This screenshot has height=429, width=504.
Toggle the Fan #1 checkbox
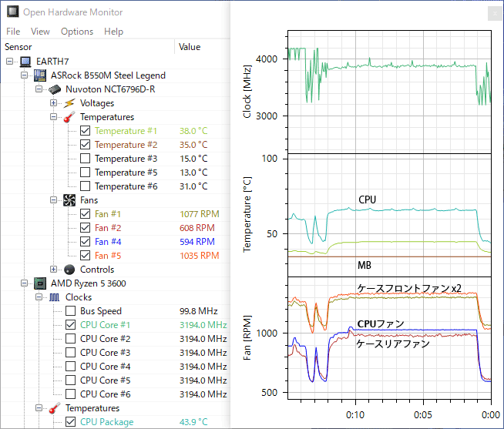[86, 214]
